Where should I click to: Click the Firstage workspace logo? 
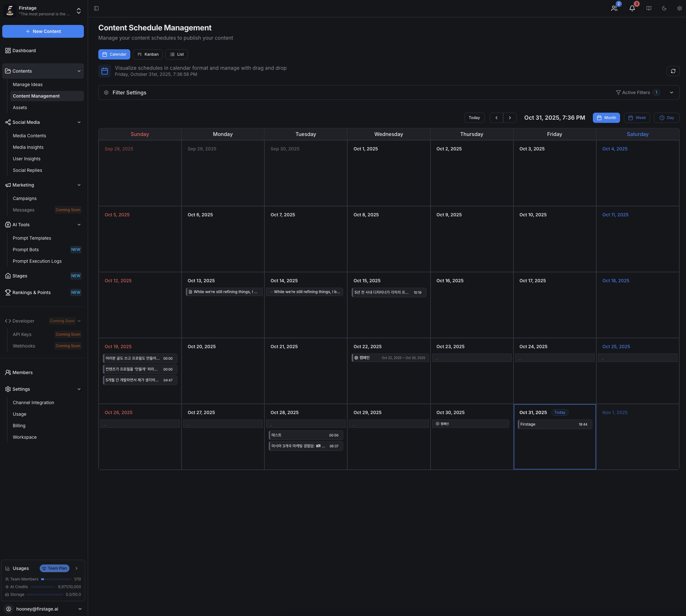tap(10, 11)
